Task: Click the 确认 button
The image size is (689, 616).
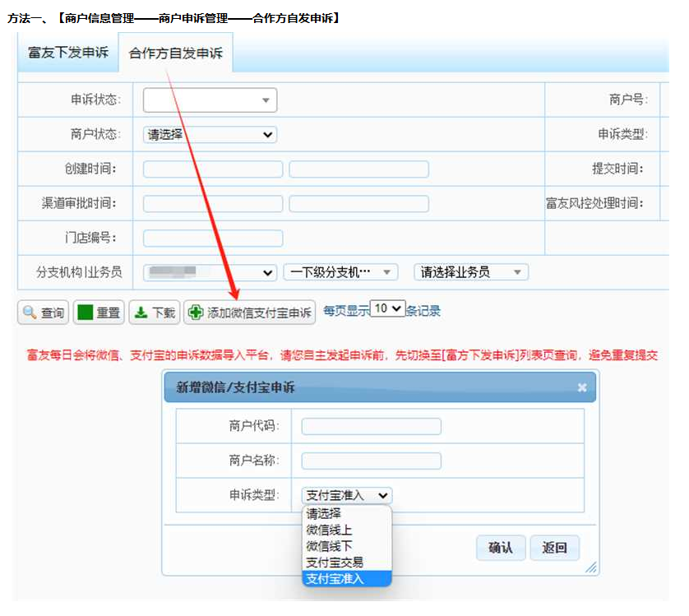Action: 500,548
